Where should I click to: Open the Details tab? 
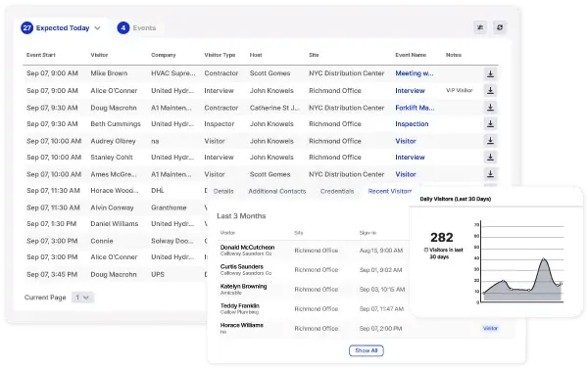223,191
